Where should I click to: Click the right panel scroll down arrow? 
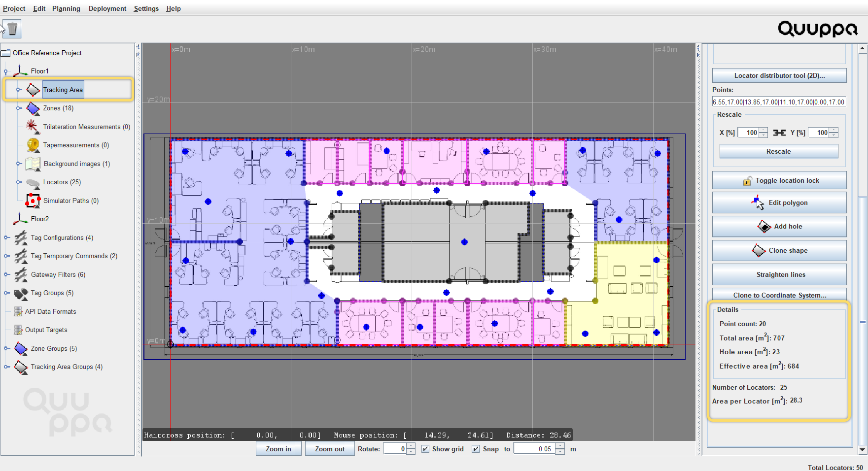tap(863, 450)
